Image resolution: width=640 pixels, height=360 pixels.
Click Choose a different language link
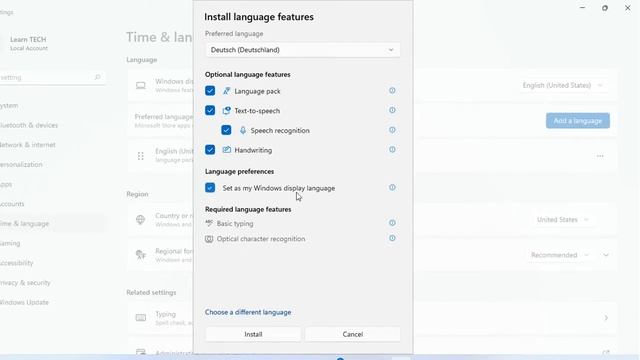click(248, 312)
